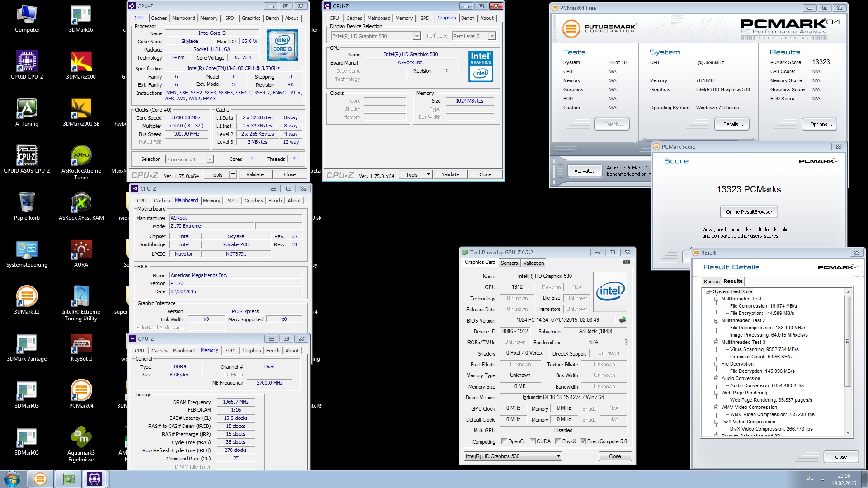Open Windows Start button

coord(12,479)
